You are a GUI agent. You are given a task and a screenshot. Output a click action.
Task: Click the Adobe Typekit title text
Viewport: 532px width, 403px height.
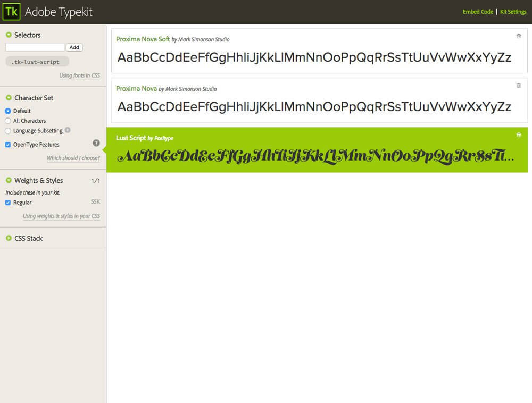(x=59, y=12)
